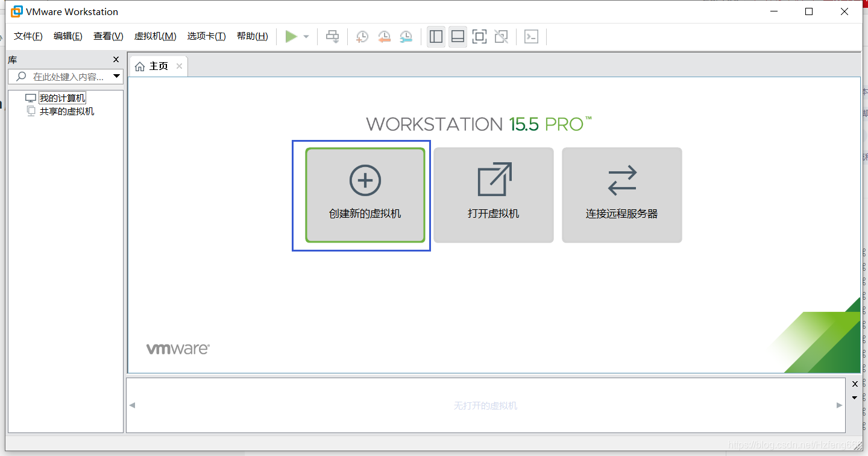Select the 主页 tab
The height and width of the screenshot is (456, 868).
point(158,66)
